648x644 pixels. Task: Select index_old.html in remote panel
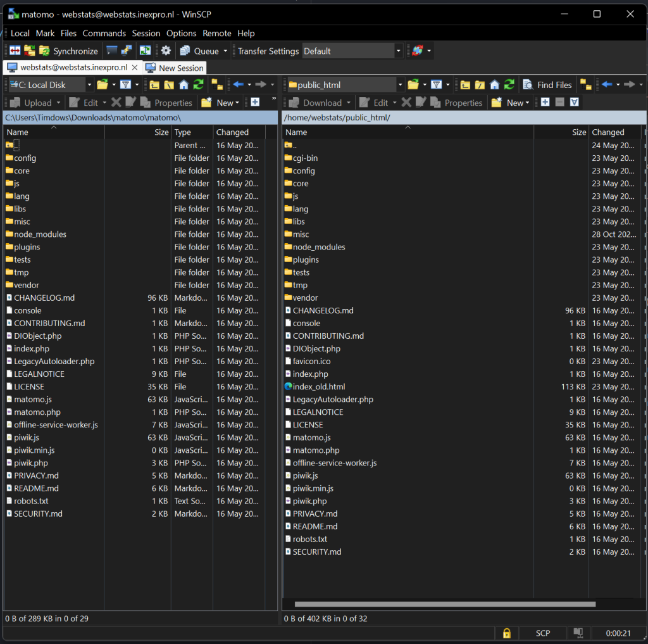[x=319, y=387]
